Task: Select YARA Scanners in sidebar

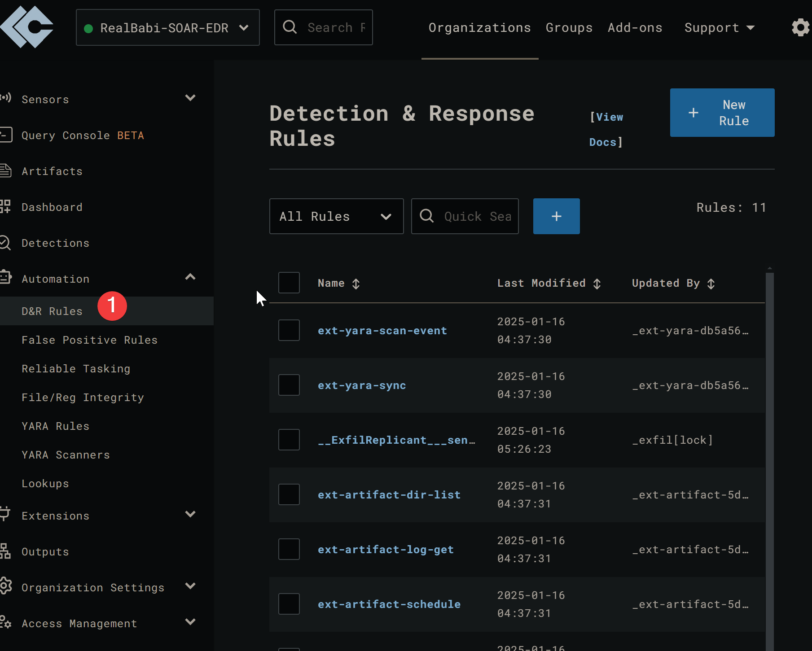Action: 66,455
